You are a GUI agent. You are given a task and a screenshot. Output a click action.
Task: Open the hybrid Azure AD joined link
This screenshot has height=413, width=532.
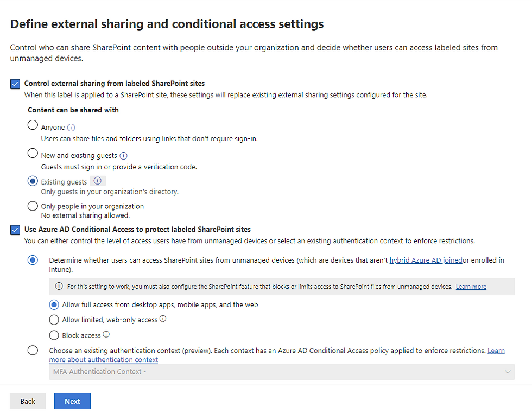[426, 260]
